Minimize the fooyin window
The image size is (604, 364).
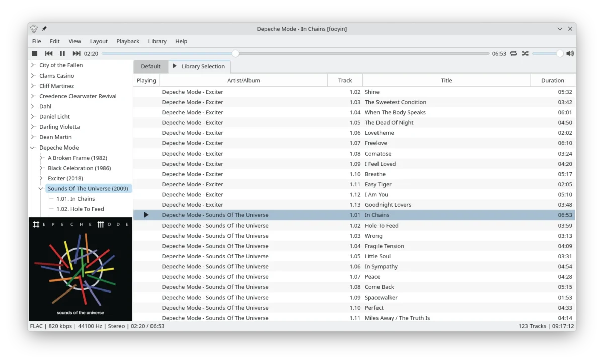coord(560,29)
